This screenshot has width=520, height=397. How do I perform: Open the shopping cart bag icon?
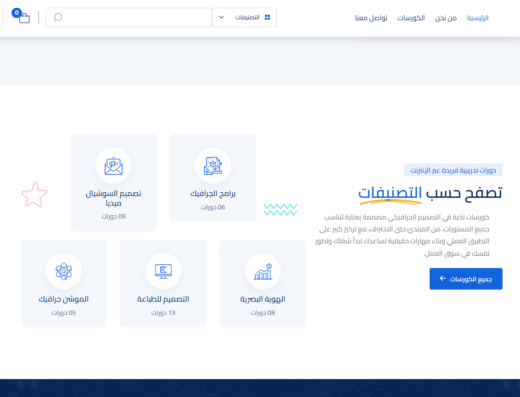pyautogui.click(x=24, y=18)
